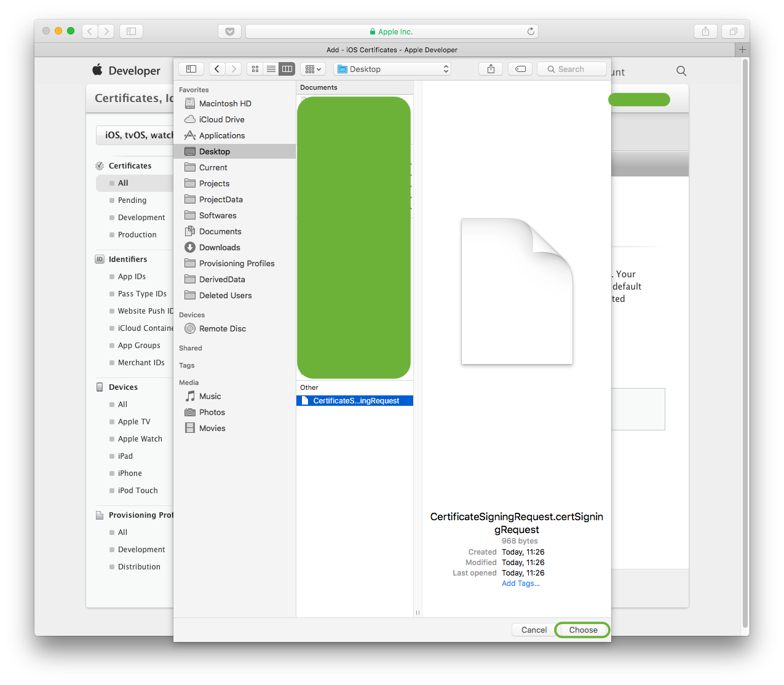The height and width of the screenshot is (685, 784).
Task: Open App Groups under Identifiers
Action: pos(139,345)
